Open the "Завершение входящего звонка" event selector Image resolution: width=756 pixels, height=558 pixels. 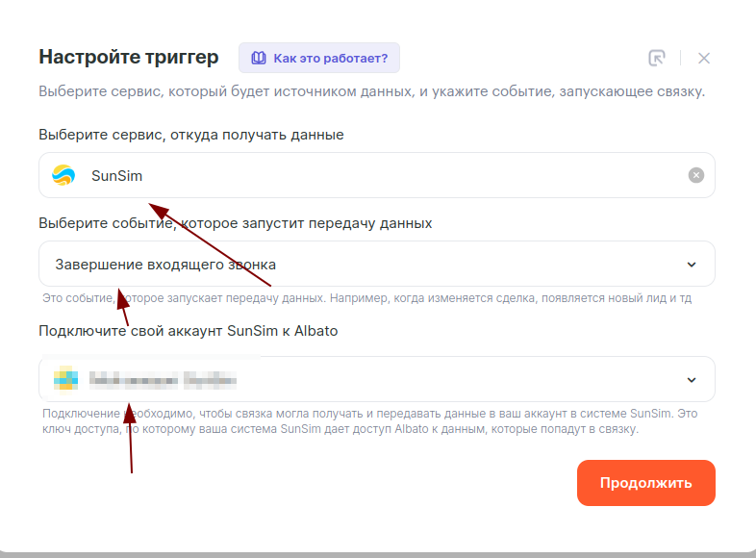365,264
